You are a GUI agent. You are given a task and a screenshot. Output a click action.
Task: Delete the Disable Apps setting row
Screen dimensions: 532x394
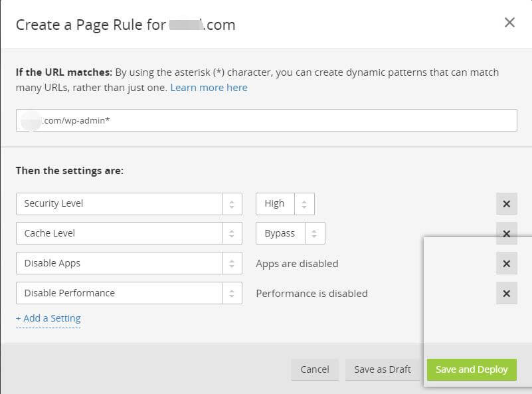click(506, 264)
